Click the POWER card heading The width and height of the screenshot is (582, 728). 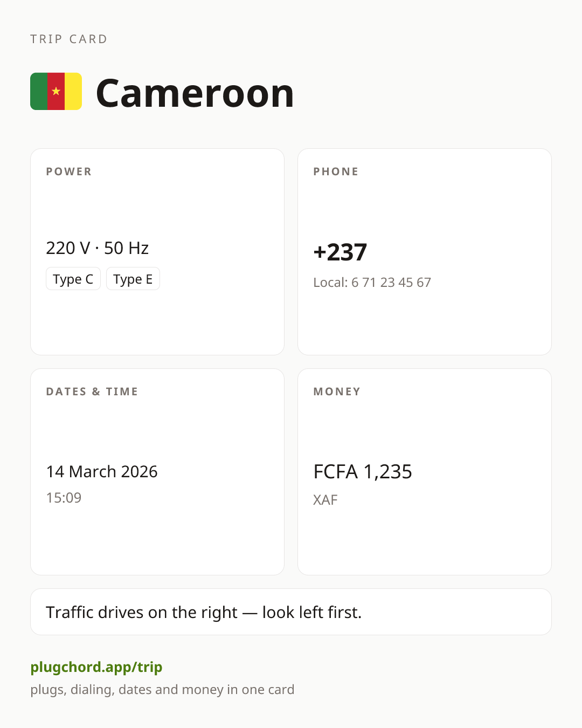(x=69, y=171)
